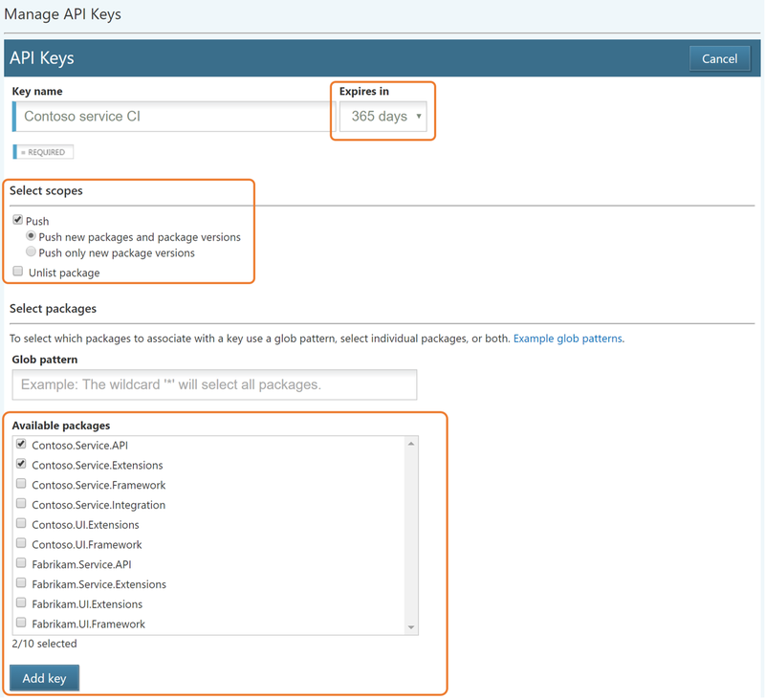Enable the Push scope checkbox
Viewport: 765px width, 700px height.
click(17, 219)
